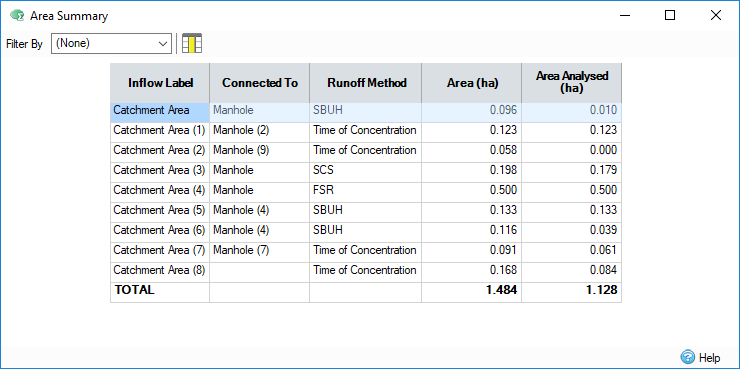Open the Help icon

click(x=687, y=357)
